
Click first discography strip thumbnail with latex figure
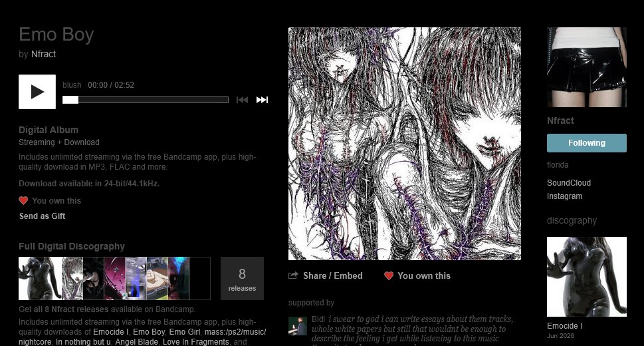(40, 279)
